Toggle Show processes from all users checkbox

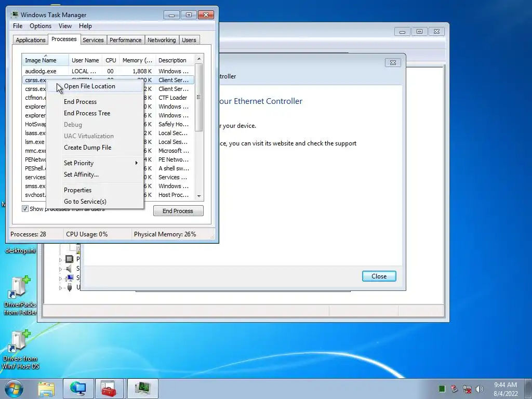[25, 209]
